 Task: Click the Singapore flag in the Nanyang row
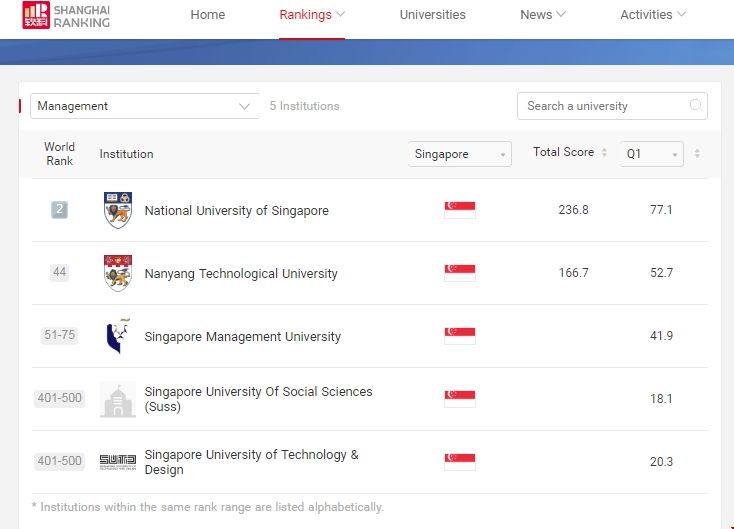click(x=460, y=272)
